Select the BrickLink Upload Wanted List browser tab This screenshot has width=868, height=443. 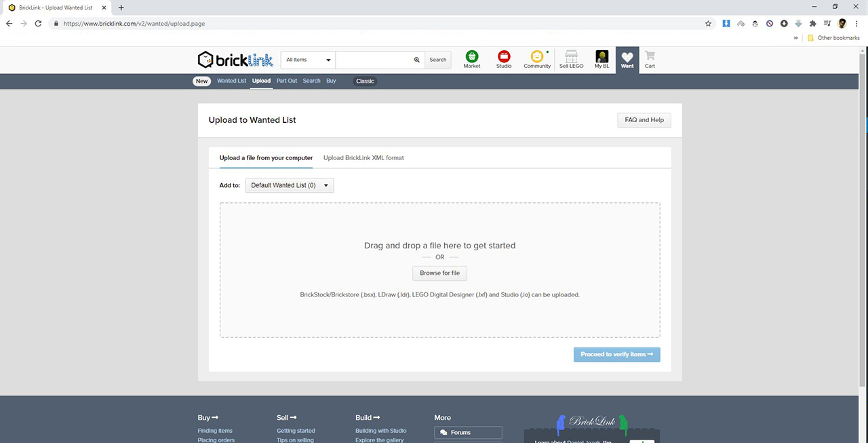pyautogui.click(x=56, y=7)
